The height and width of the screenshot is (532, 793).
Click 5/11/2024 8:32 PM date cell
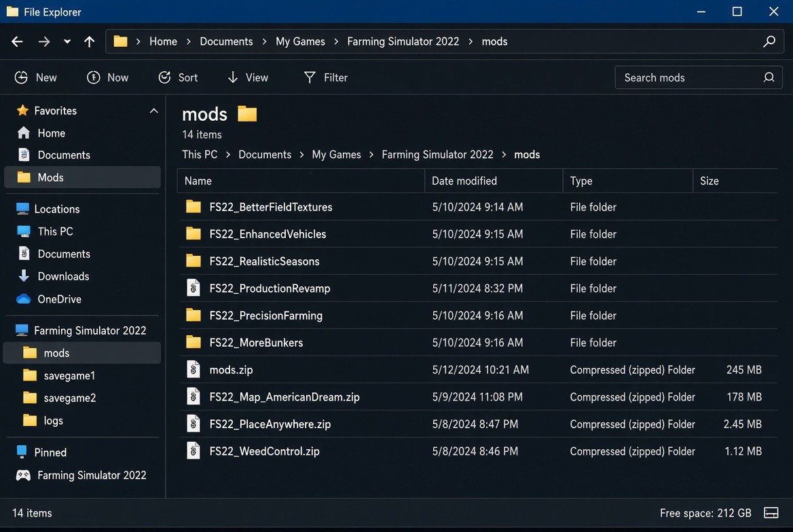click(477, 288)
